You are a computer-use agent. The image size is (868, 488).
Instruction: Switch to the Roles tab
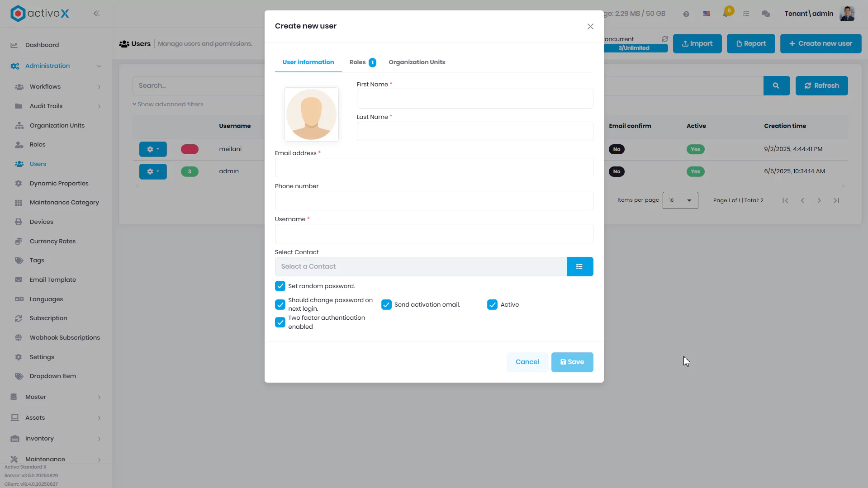tap(362, 62)
